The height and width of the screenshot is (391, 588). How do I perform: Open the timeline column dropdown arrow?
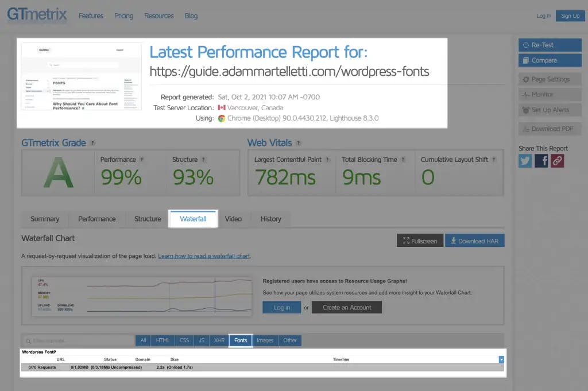click(501, 359)
